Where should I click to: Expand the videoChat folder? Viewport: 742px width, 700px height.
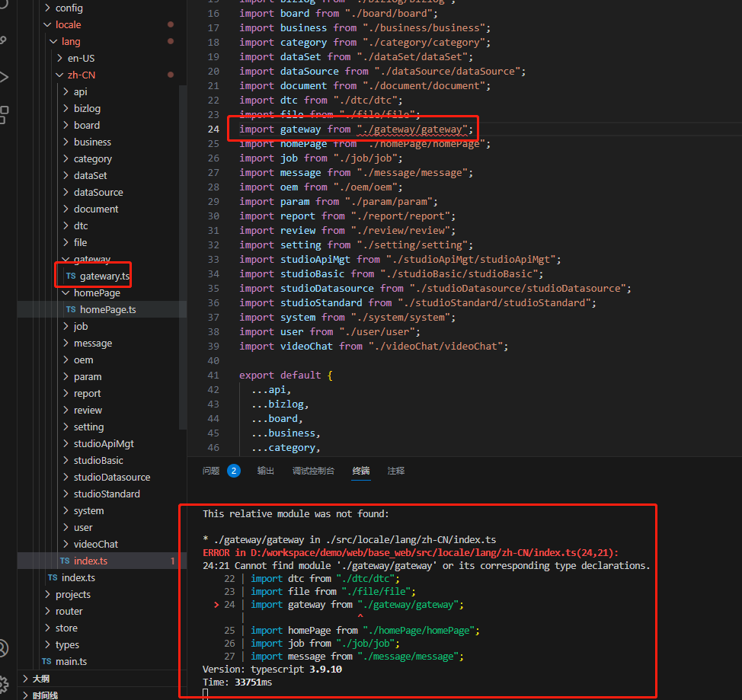[x=95, y=545]
